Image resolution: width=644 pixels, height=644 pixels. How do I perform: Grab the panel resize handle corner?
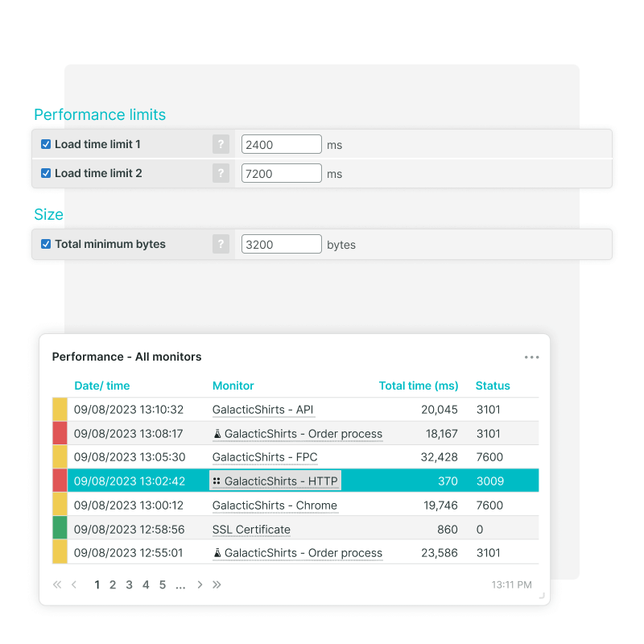[x=542, y=596]
